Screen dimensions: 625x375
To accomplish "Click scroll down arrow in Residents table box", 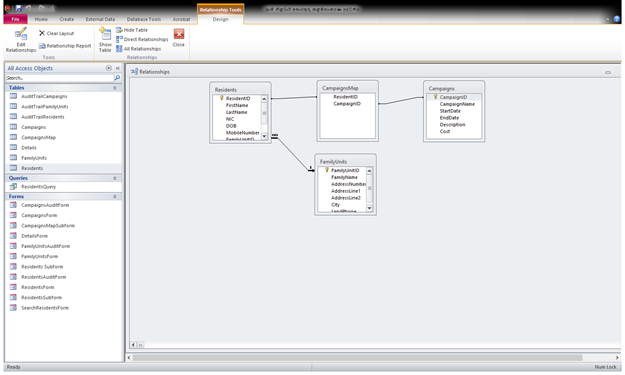I will point(264,136).
